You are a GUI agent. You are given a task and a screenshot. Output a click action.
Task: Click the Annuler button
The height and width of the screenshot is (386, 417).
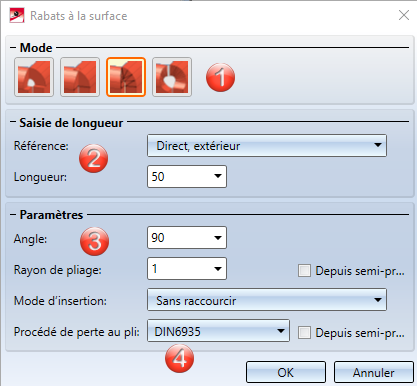pyautogui.click(x=374, y=372)
